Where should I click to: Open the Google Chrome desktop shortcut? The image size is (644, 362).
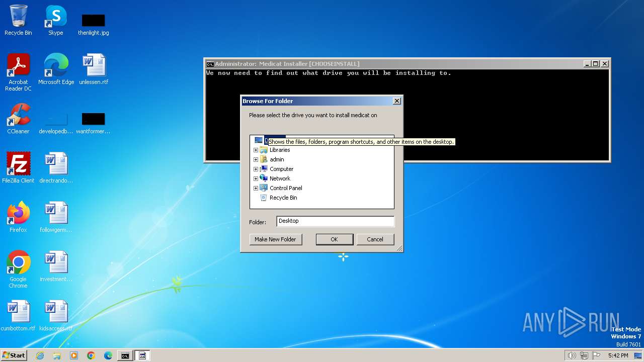click(18, 269)
